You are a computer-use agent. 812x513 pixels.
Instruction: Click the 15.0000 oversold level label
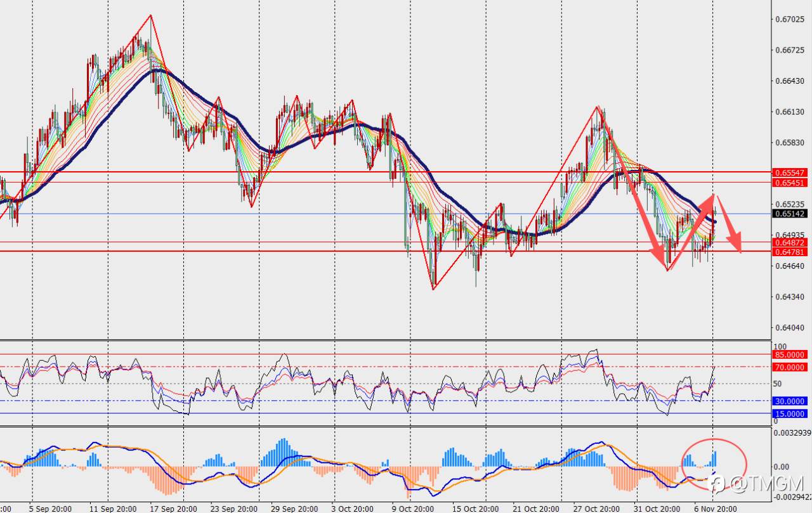(790, 413)
